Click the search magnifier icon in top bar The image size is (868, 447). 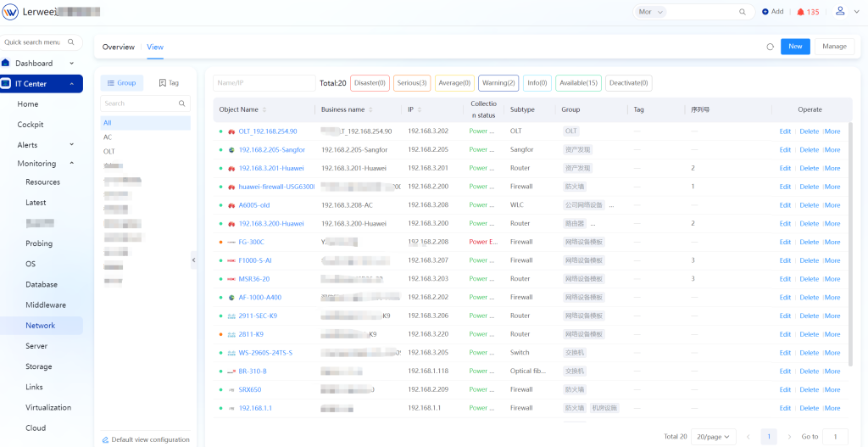[743, 12]
